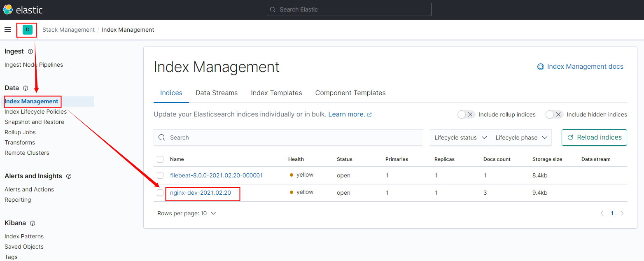Sort by the Replicas column header
Image resolution: width=644 pixels, height=261 pixels.
pyautogui.click(x=445, y=159)
